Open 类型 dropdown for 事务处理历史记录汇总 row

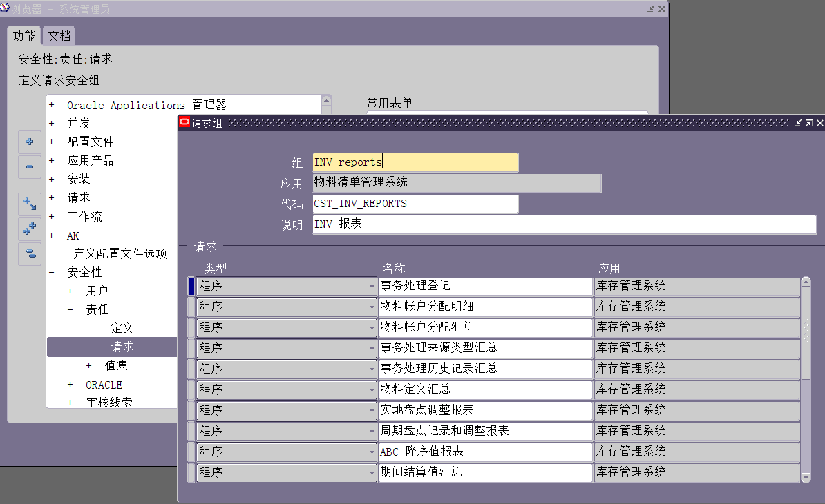point(372,369)
